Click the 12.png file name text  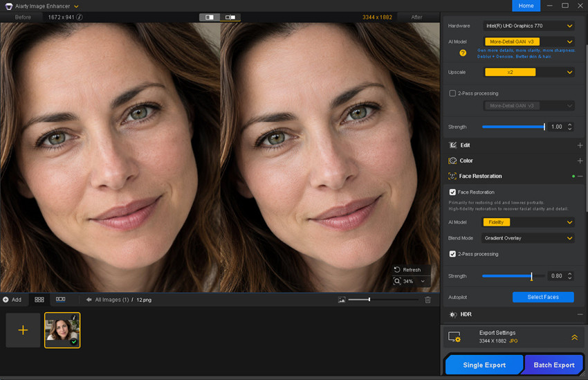144,300
